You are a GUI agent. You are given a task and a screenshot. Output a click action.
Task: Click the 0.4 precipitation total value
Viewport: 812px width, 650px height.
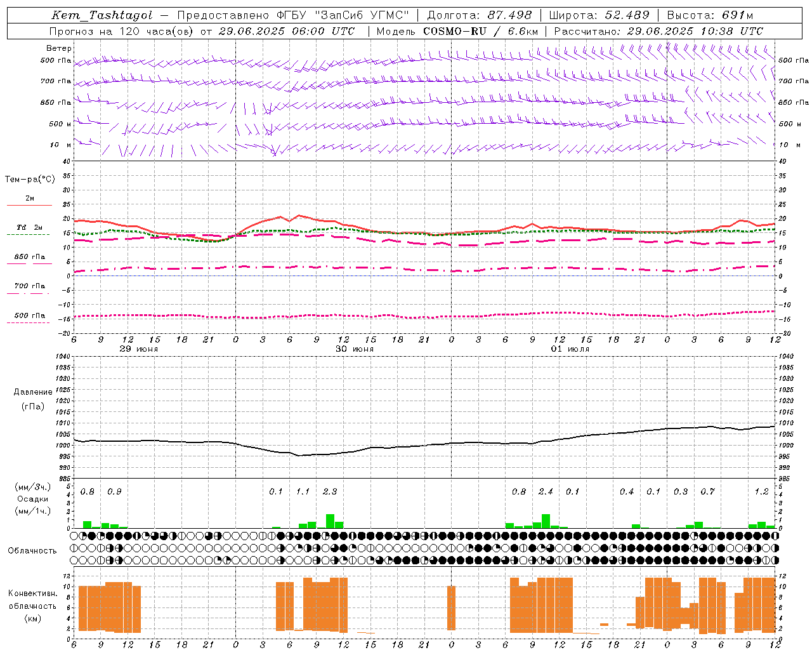[627, 492]
